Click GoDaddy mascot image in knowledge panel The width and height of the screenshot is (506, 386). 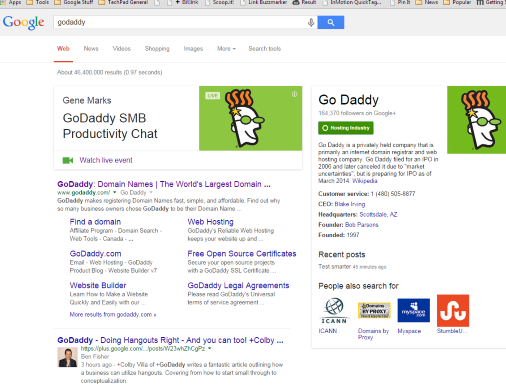click(476, 120)
